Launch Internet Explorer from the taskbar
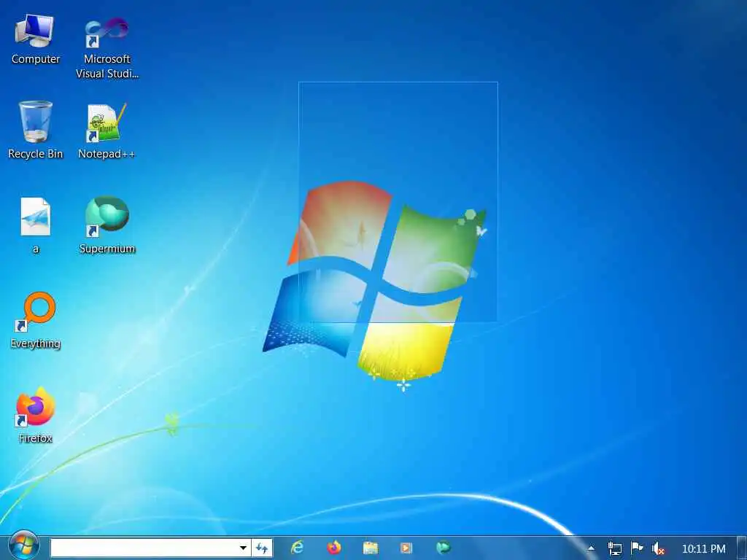The height and width of the screenshot is (560, 747). tap(298, 548)
